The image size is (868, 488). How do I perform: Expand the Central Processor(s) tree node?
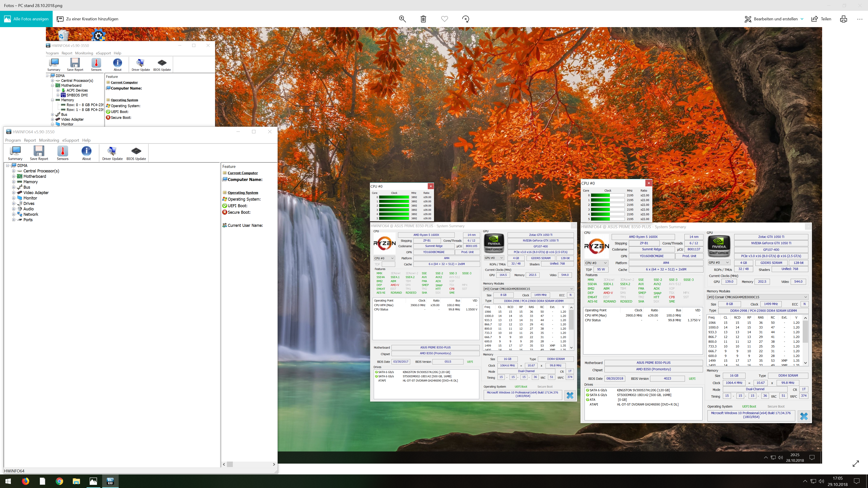pos(14,171)
